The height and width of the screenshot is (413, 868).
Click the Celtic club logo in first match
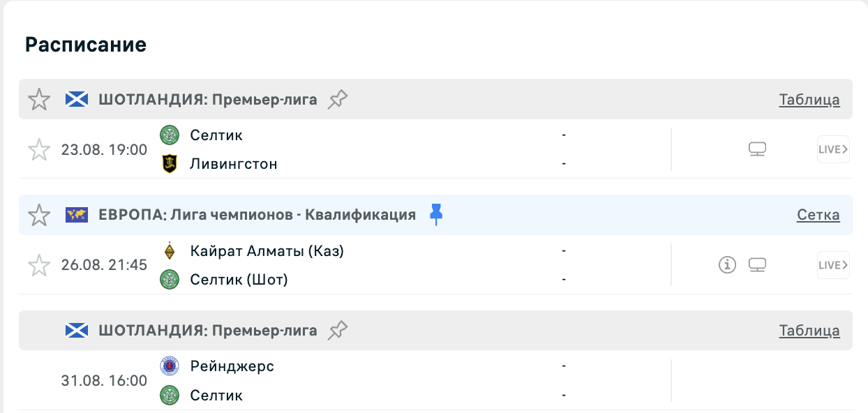tap(170, 135)
